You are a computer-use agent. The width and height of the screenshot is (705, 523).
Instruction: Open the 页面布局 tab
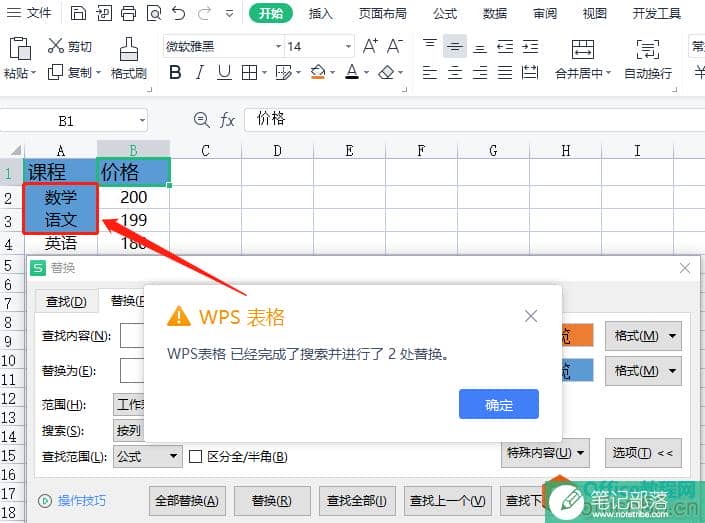[x=383, y=13]
